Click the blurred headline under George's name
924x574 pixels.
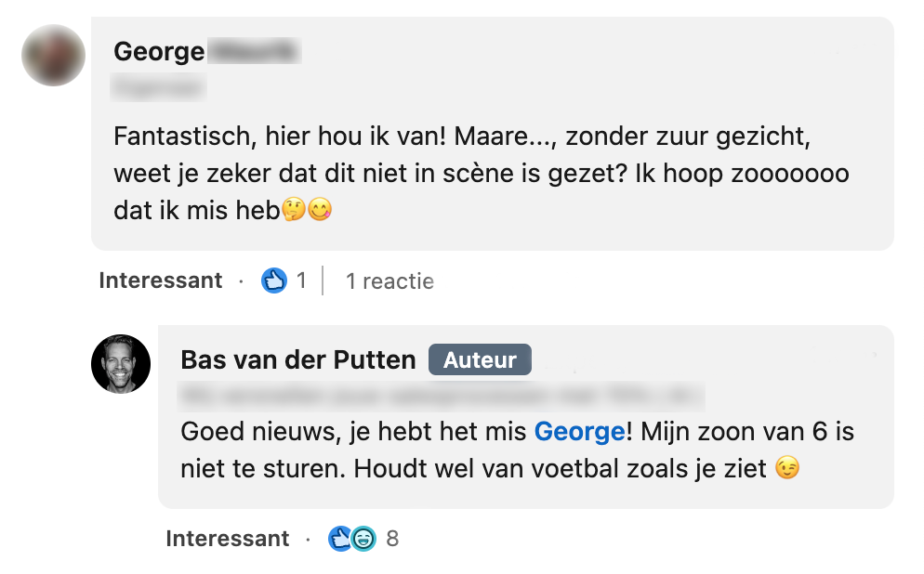[x=159, y=88]
